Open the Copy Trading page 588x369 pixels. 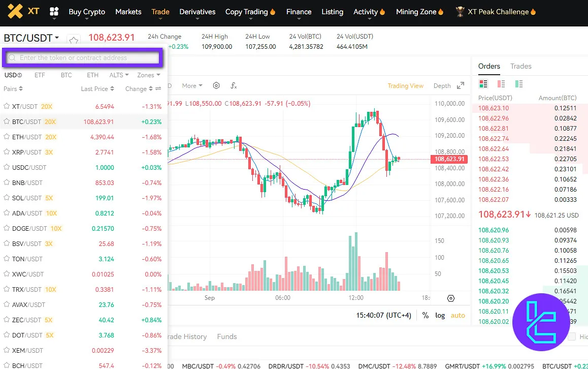pos(250,12)
